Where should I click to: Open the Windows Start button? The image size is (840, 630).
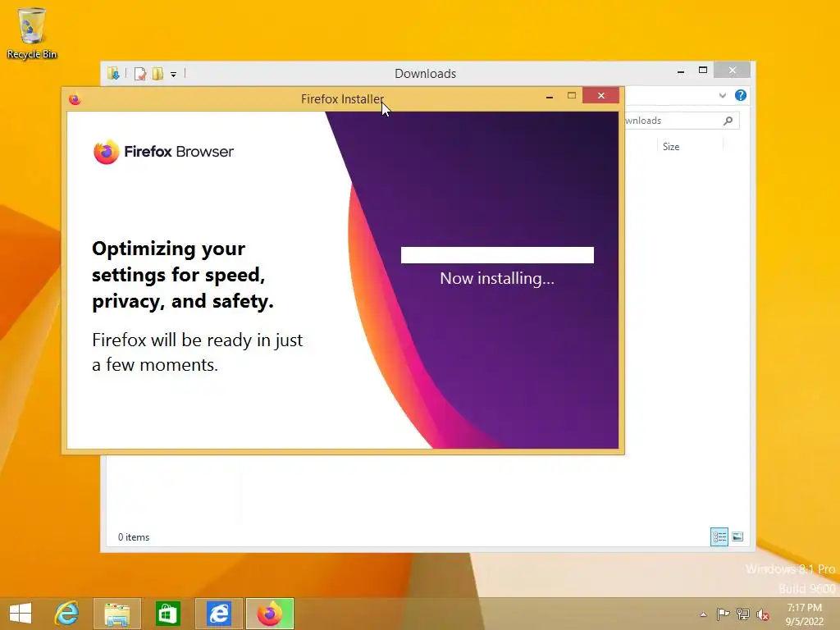(x=21, y=614)
